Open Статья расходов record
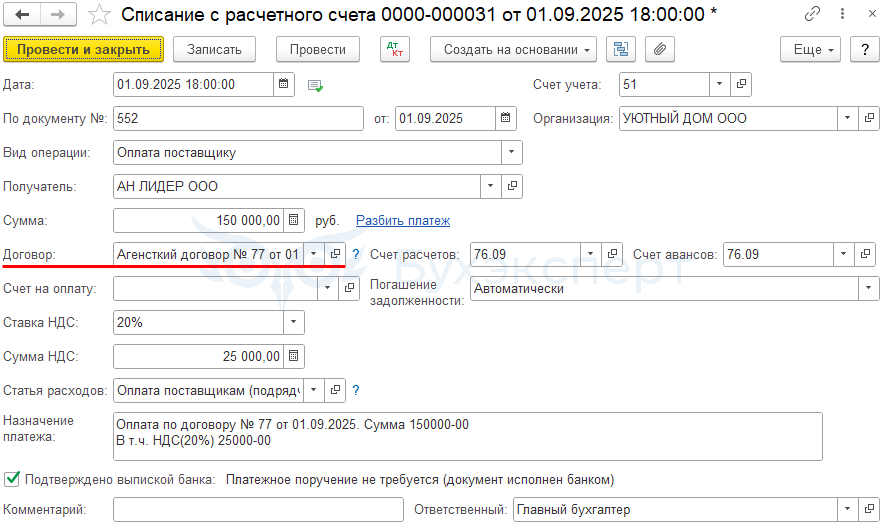 335,390
